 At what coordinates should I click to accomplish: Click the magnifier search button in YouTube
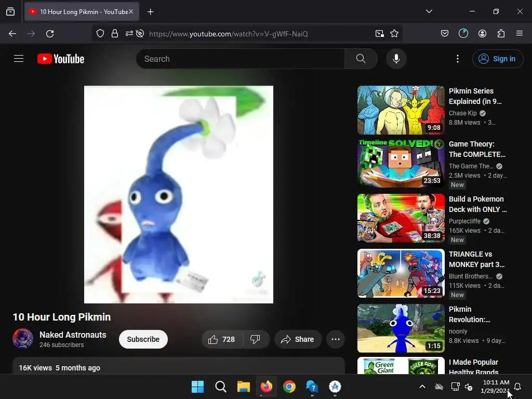coord(361,59)
